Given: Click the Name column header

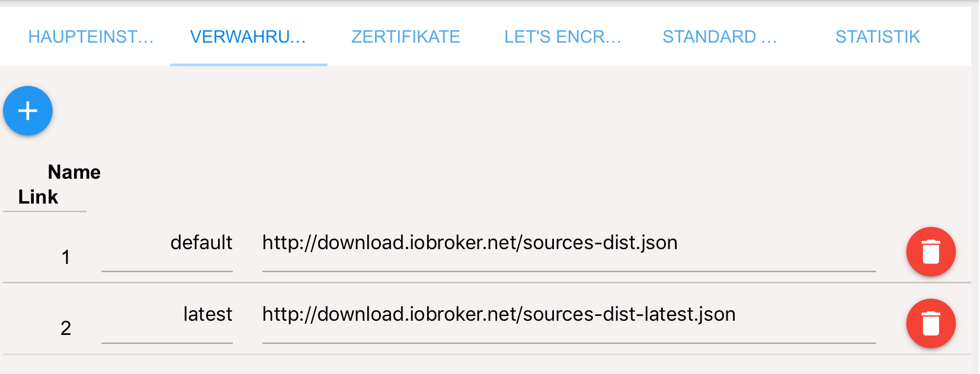Looking at the screenshot, I should [74, 172].
